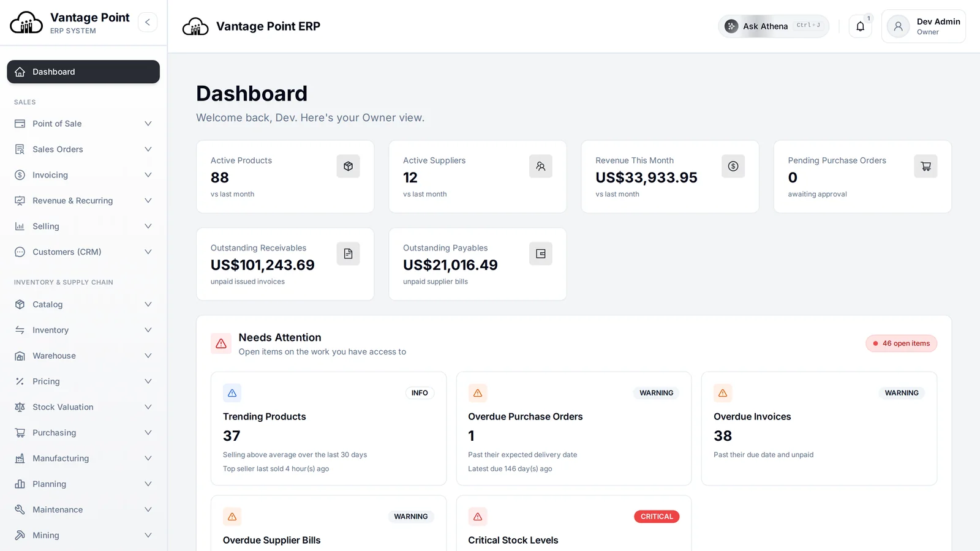The height and width of the screenshot is (551, 980).
Task: Click the Overdue Purchase Orders warning icon
Action: click(478, 393)
